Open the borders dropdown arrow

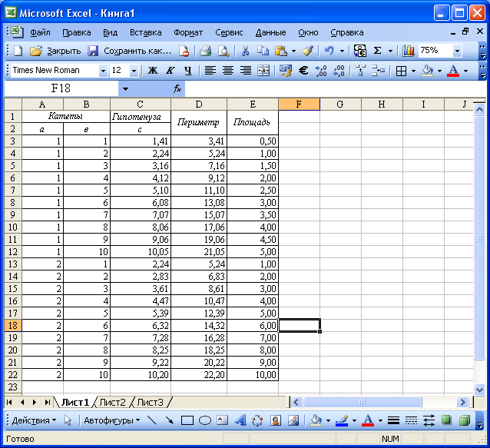tap(413, 71)
